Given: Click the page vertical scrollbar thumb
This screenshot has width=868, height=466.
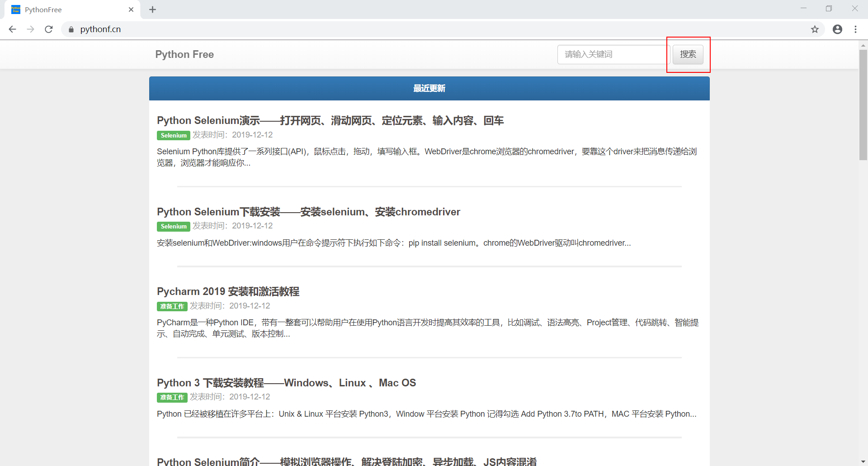Looking at the screenshot, I should [863, 105].
